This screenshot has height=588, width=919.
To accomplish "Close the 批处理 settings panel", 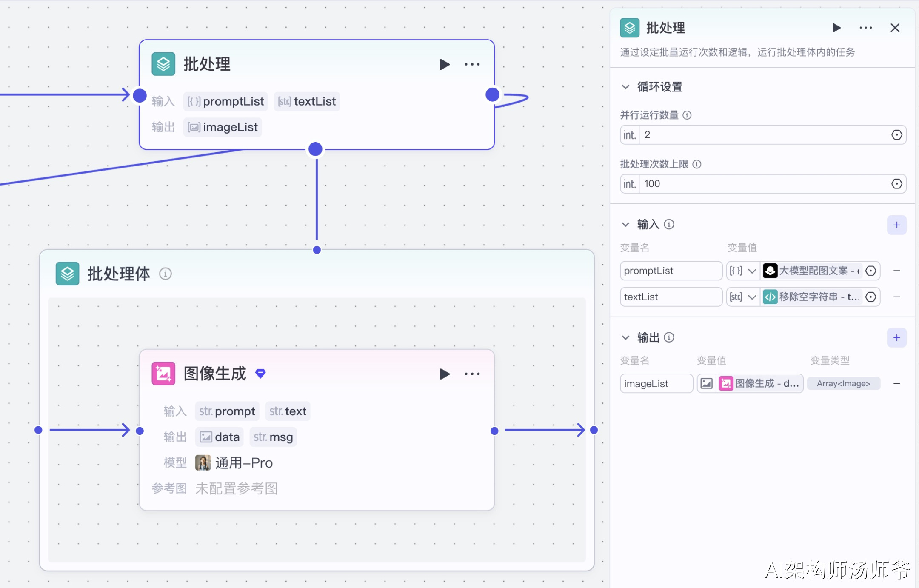I will 895,28.
